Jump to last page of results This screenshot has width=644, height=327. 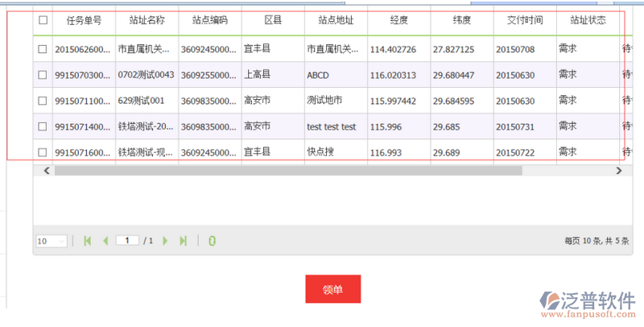coord(183,241)
